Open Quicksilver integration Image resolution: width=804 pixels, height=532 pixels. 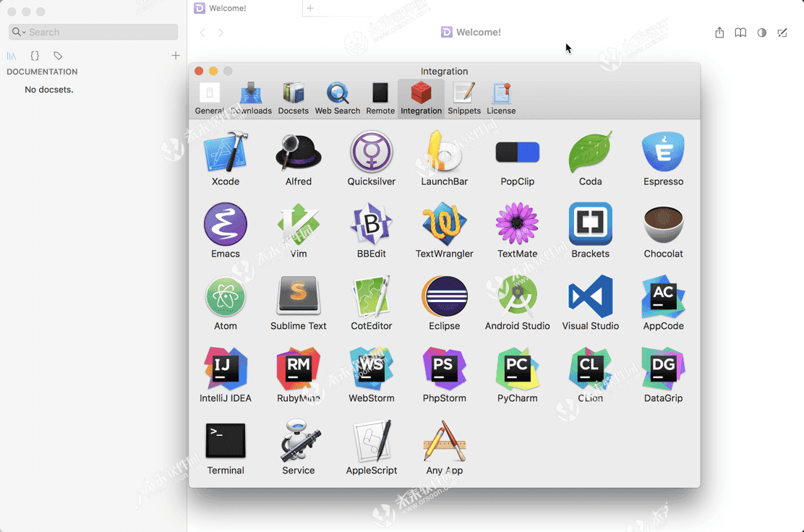tap(371, 153)
